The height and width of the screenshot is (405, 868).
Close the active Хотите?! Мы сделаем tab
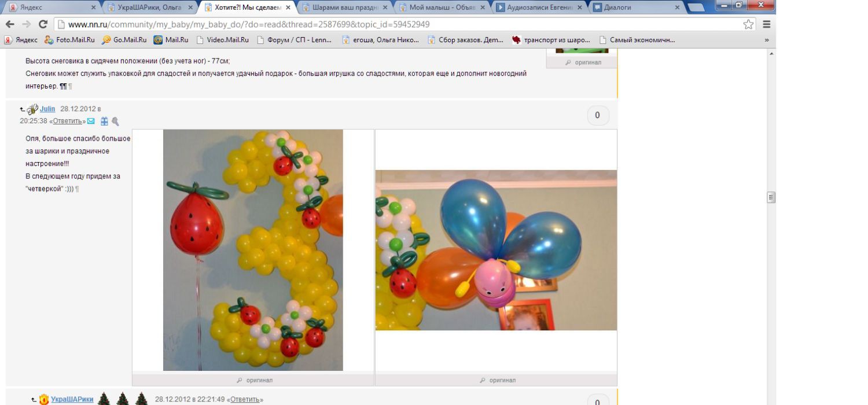click(x=288, y=8)
